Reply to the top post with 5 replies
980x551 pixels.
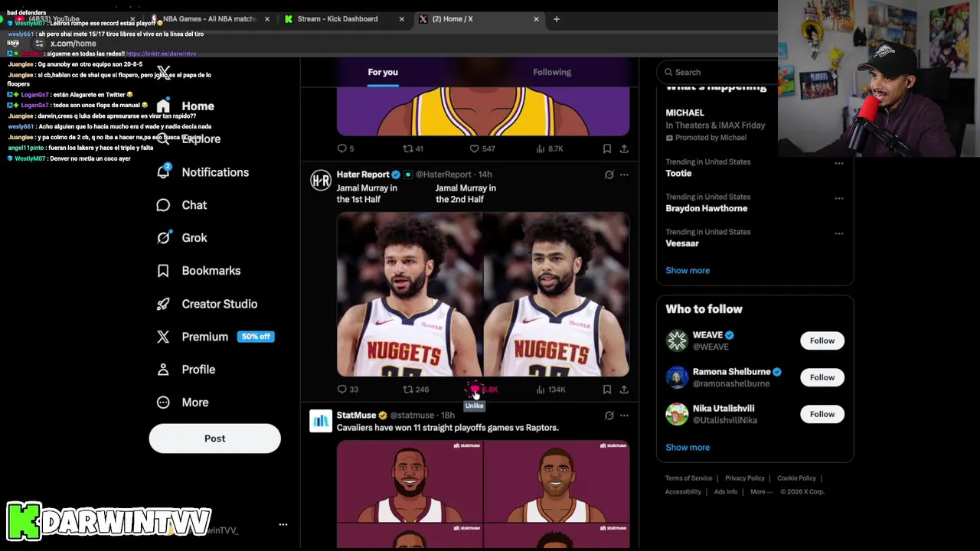click(x=345, y=148)
